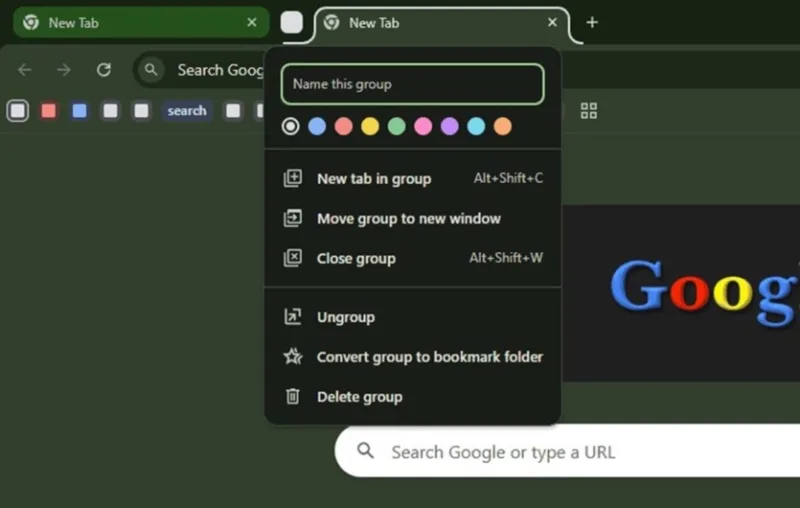Screen dimensions: 800x508
Task: Click the Name this group text field
Action: pyautogui.click(x=412, y=84)
